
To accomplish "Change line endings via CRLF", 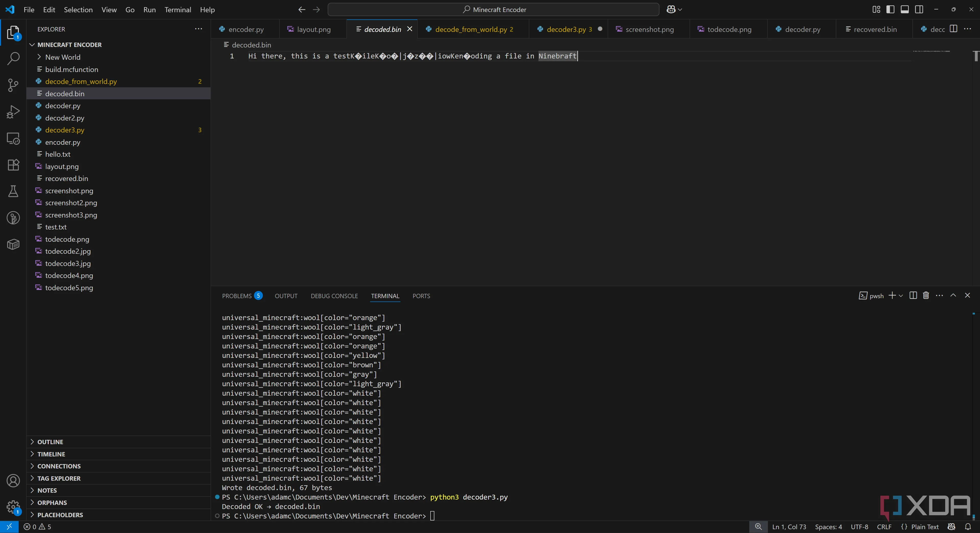I will coord(884,527).
